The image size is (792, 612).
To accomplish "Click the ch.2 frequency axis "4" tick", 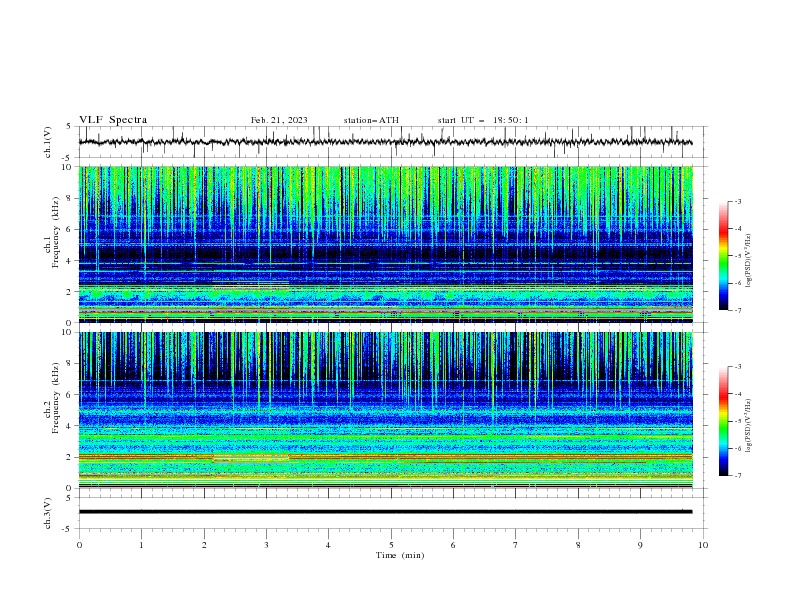I will 69,426.
